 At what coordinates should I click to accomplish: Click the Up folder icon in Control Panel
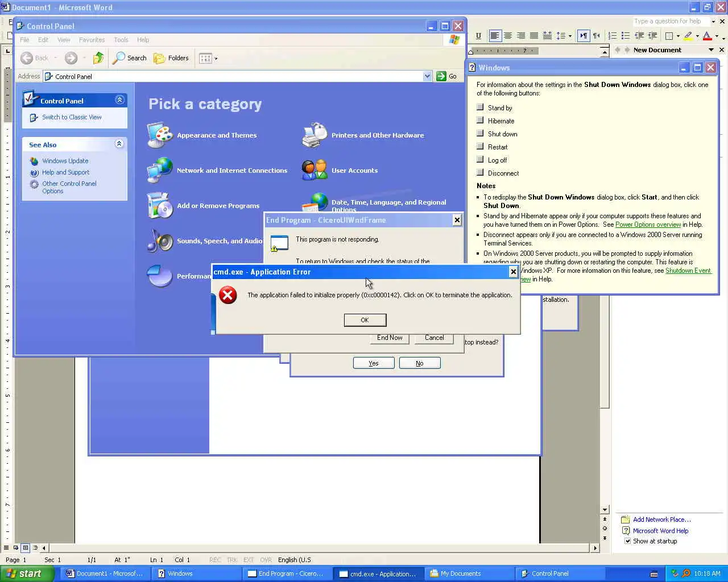[x=98, y=58]
